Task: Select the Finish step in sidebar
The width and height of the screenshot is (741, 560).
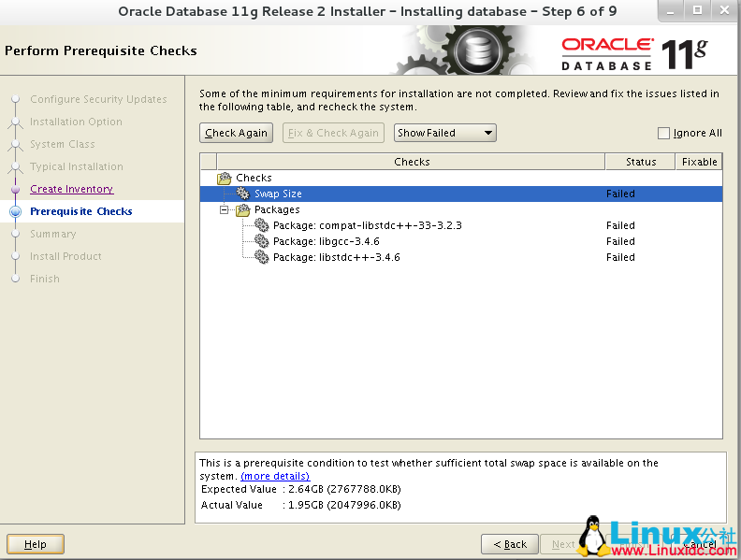Action: 45,279
